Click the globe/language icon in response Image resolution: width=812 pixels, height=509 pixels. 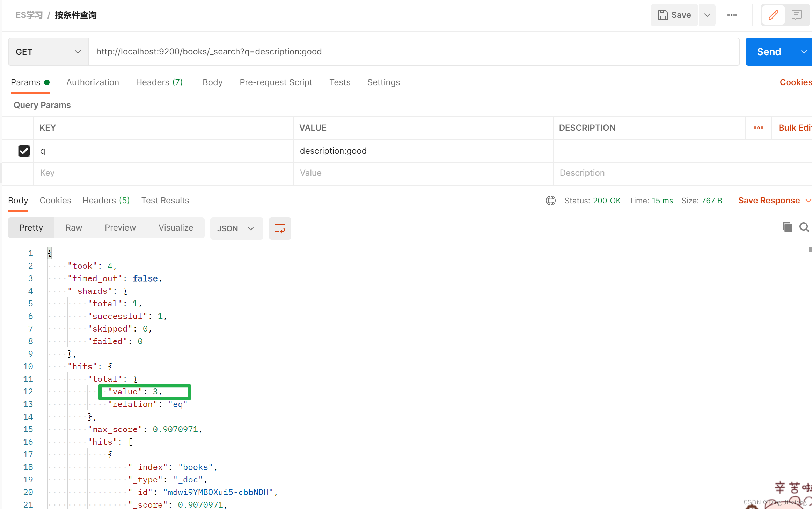551,200
